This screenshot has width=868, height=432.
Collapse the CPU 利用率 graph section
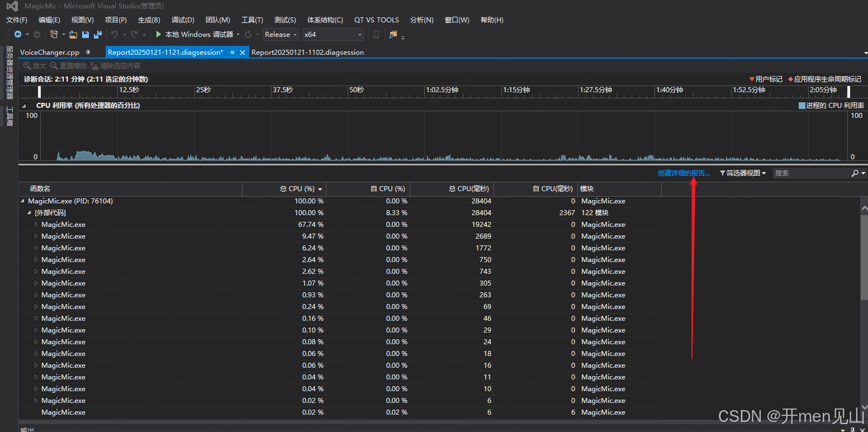(24, 105)
